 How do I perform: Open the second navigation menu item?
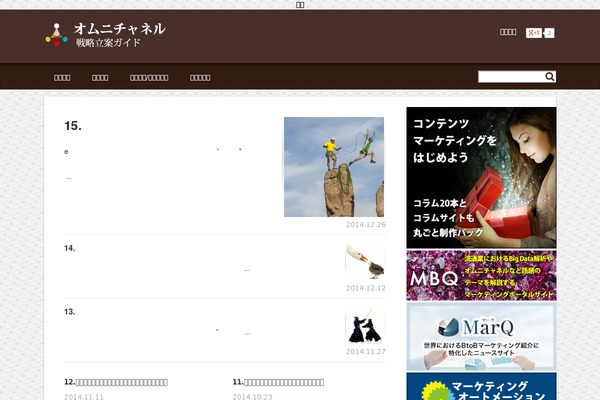click(100, 78)
